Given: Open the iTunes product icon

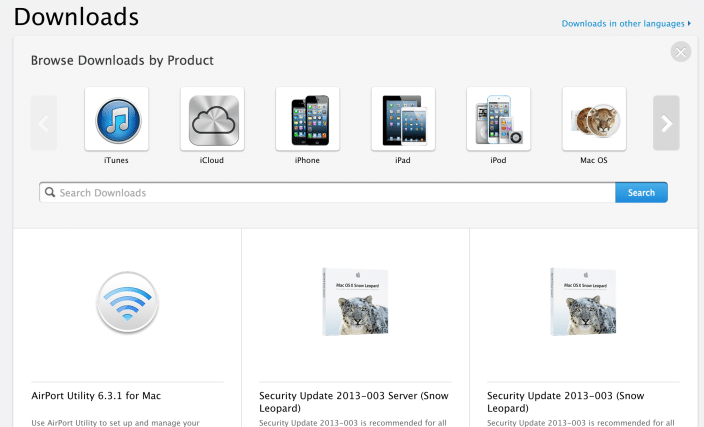Looking at the screenshot, I should (117, 119).
